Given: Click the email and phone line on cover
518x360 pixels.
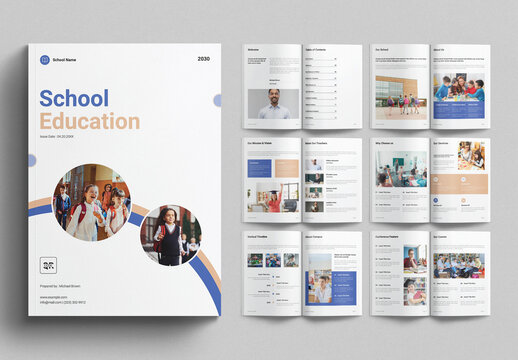Looking at the screenshot, I should pos(63,302).
